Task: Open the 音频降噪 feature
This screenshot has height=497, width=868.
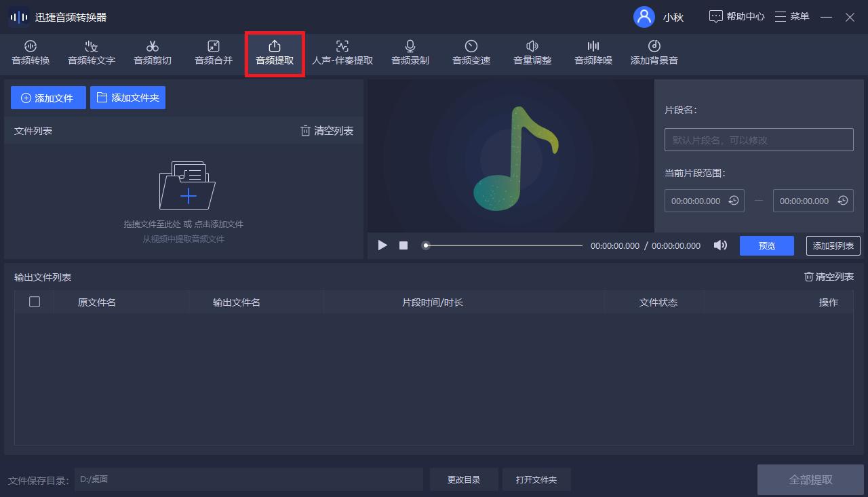Action: [x=592, y=54]
